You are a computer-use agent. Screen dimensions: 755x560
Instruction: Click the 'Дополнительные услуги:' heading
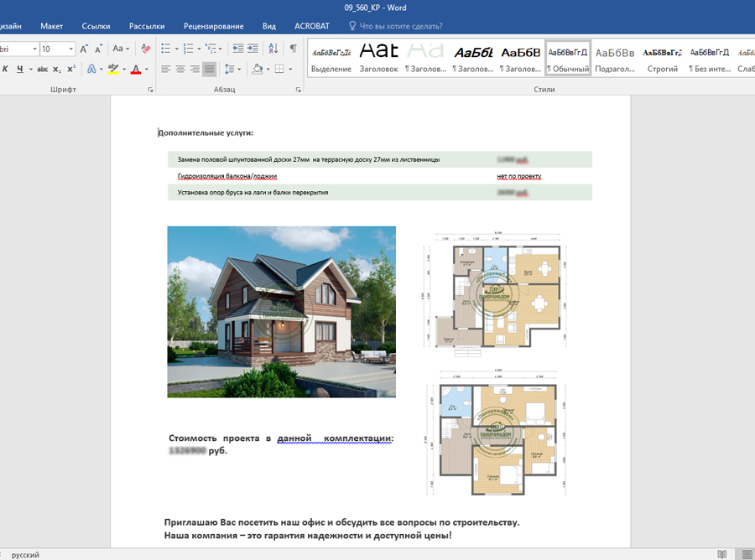tap(206, 132)
